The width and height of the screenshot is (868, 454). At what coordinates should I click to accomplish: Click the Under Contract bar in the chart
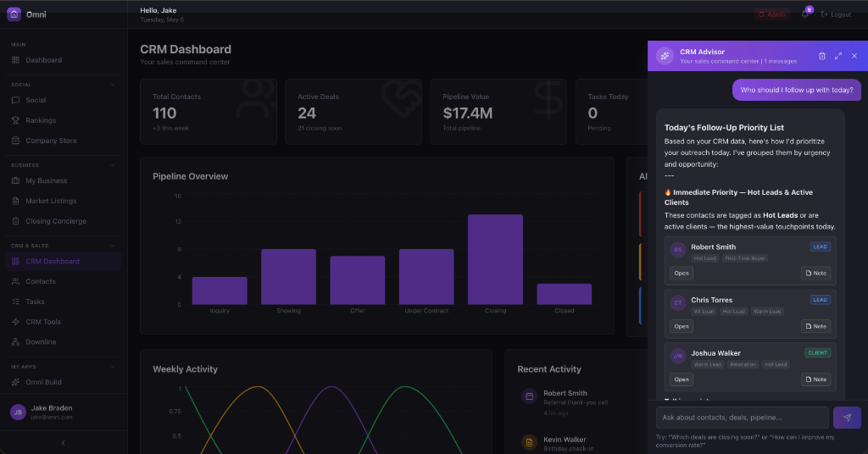coord(426,276)
